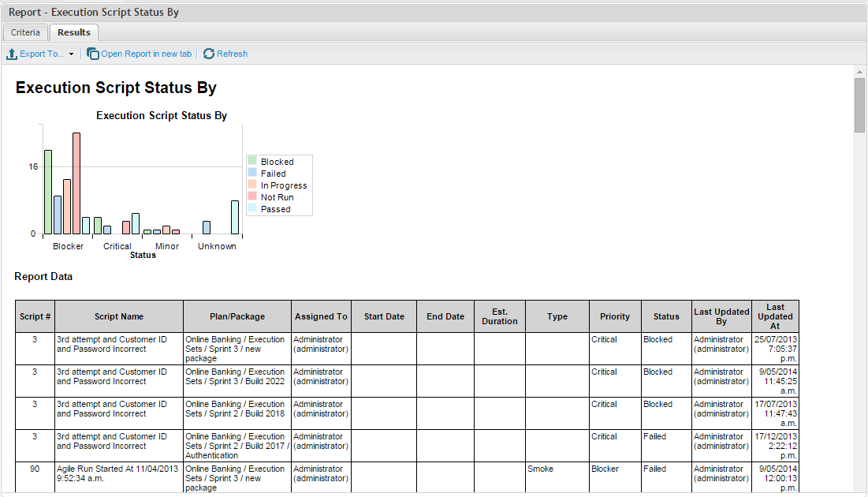
Task: Click the vertical scrollbar thumb
Action: 859,106
